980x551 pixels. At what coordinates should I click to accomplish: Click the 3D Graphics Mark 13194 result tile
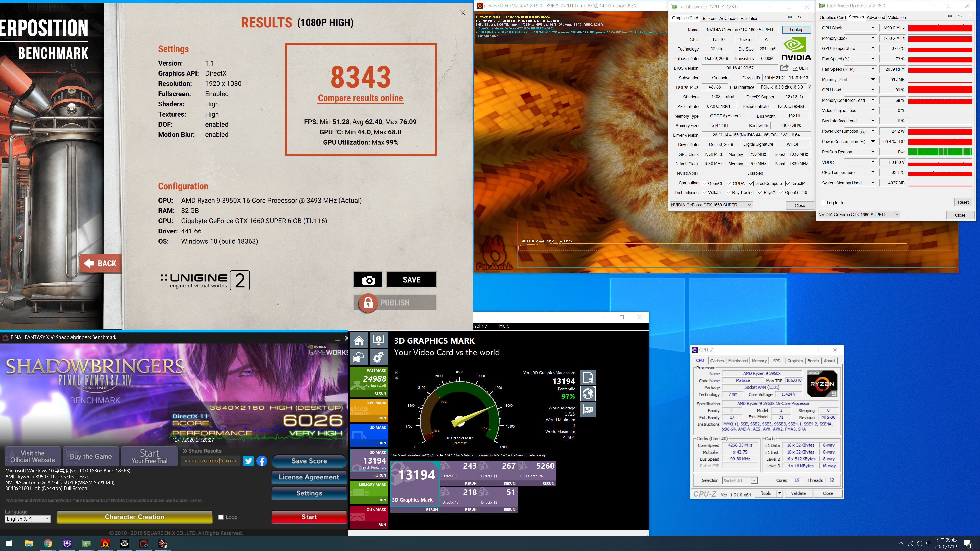point(415,487)
